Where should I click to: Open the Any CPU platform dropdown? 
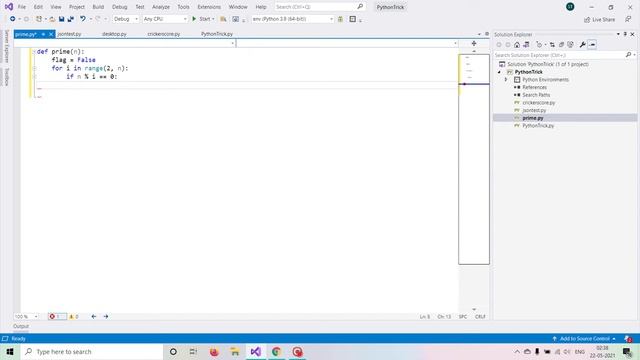165,19
